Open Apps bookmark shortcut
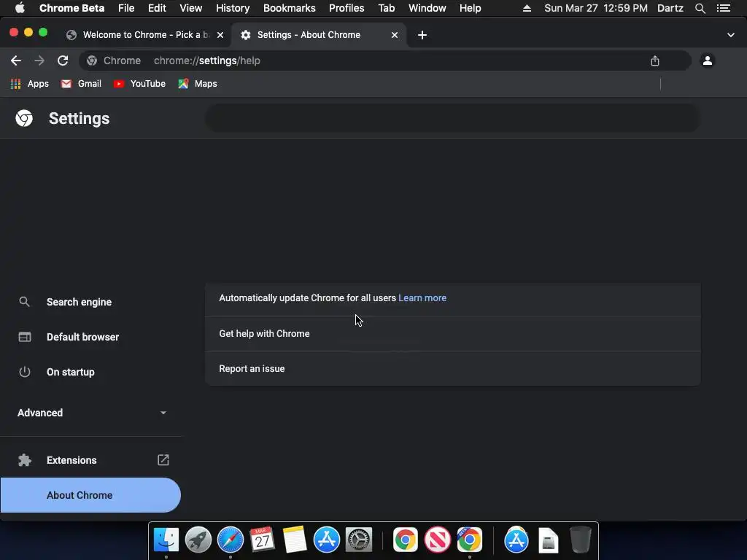Viewport: 747px width, 560px height. click(29, 84)
